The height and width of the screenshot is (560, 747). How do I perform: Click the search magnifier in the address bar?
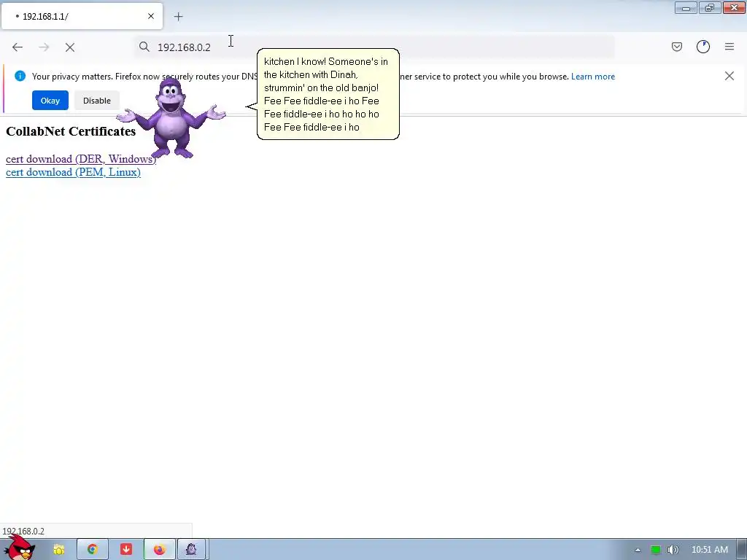[144, 47]
